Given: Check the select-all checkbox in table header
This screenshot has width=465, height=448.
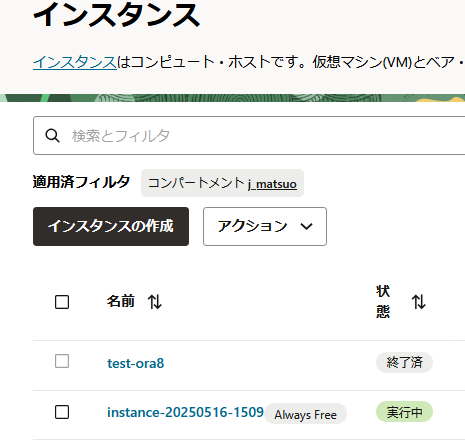Looking at the screenshot, I should pos(62,302).
